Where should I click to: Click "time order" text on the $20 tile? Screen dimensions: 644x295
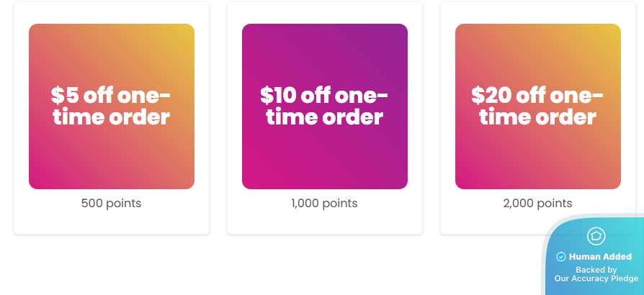tap(538, 117)
